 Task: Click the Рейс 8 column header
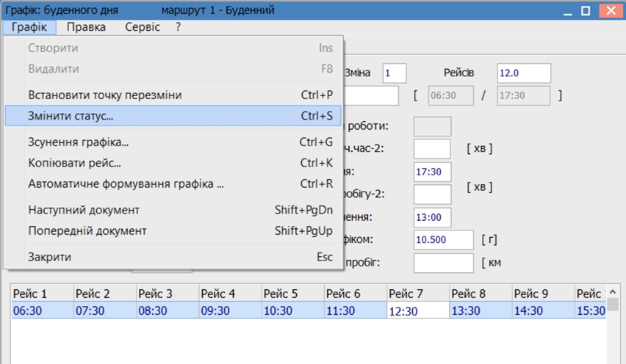pos(481,294)
